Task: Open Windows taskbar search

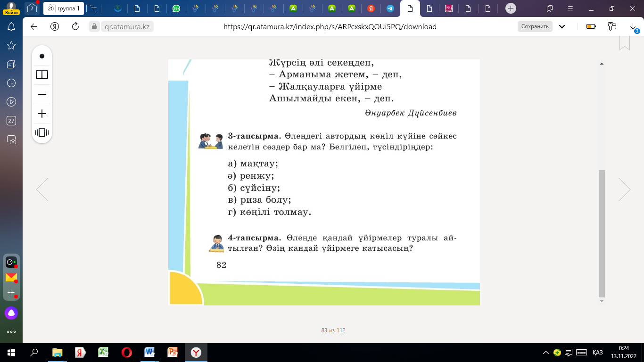Action: [34, 352]
